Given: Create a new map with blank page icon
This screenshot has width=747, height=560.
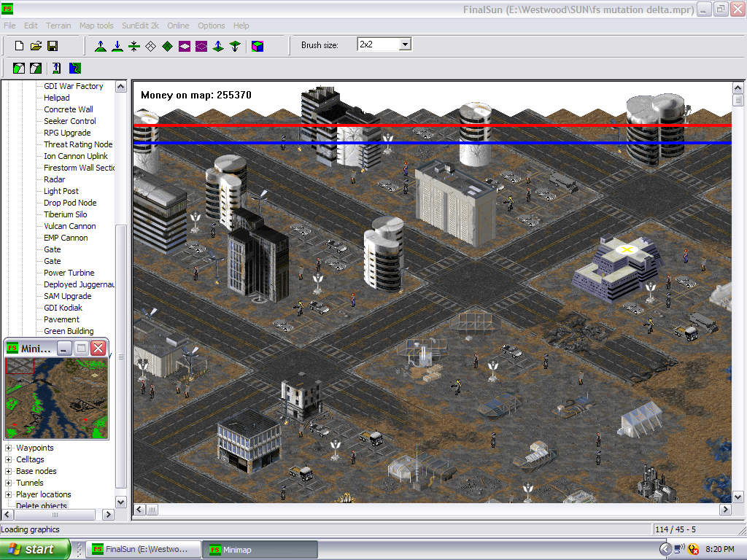Looking at the screenshot, I should [19, 46].
